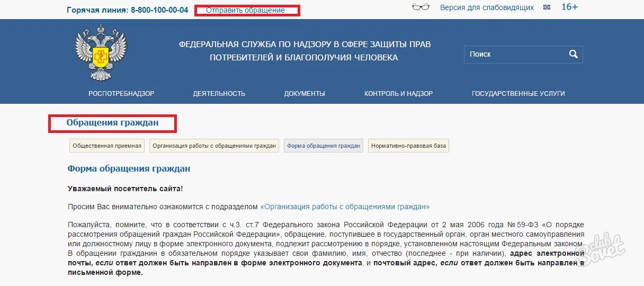Switch to 'Организация работы с обращениями граждан' tab

click(x=214, y=146)
